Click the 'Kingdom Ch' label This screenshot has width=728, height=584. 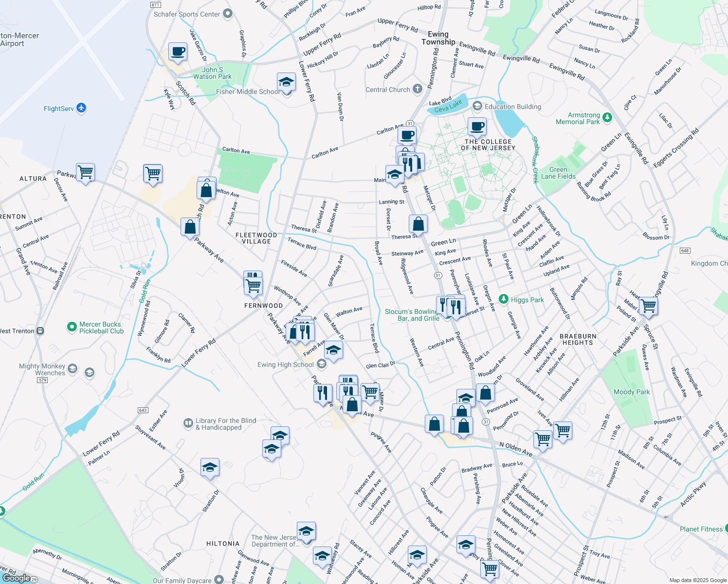point(710,263)
